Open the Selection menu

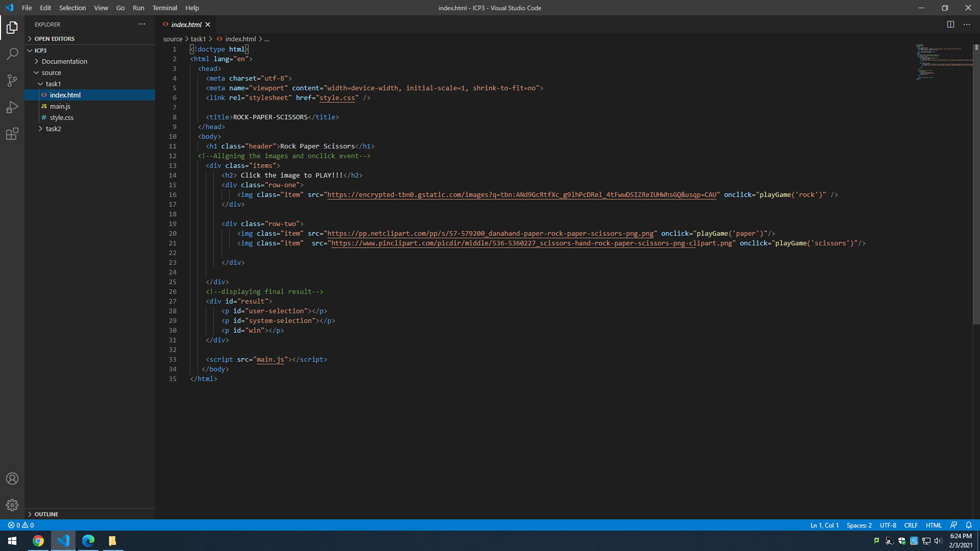(x=72, y=8)
